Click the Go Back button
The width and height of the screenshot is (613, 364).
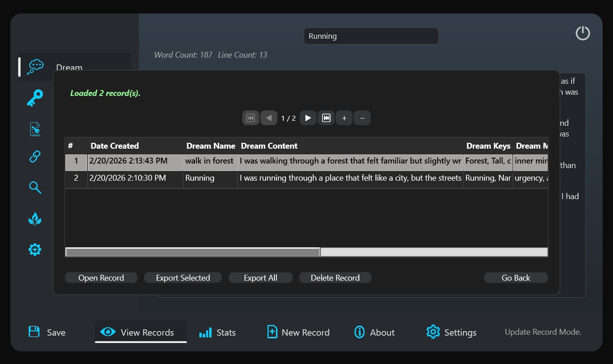tap(516, 278)
